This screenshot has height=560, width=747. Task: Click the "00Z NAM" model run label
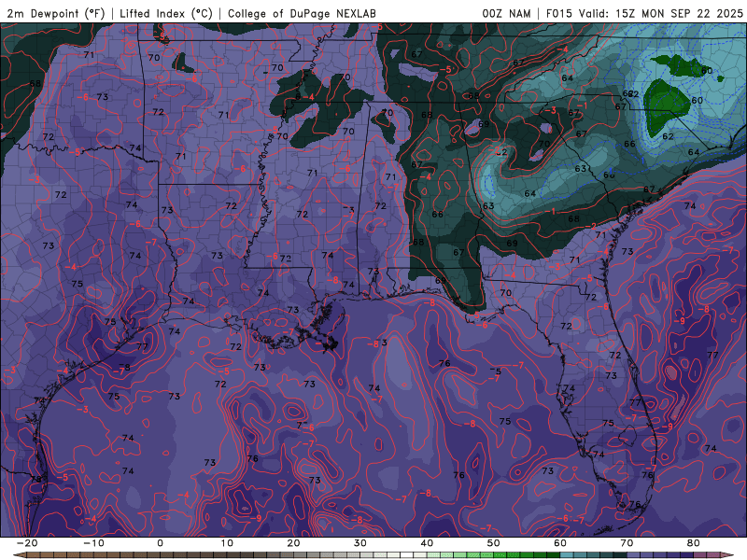[506, 13]
